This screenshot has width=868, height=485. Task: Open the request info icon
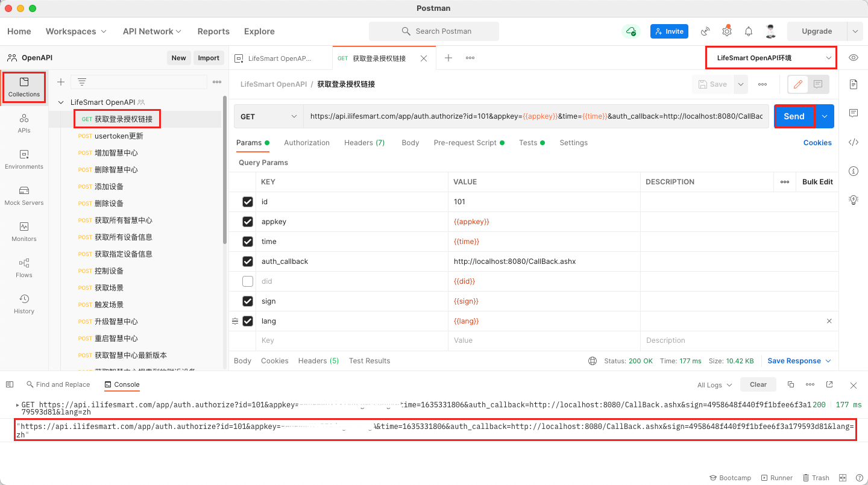854,171
